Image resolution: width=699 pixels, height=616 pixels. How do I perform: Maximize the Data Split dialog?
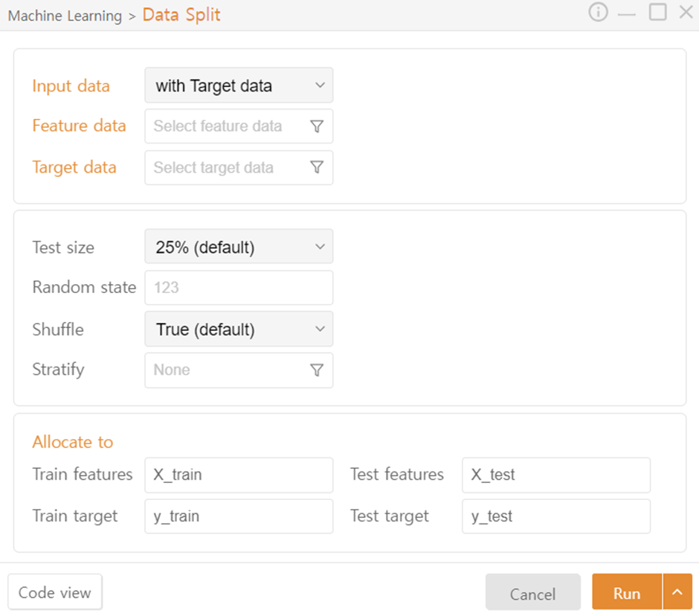pos(657,12)
